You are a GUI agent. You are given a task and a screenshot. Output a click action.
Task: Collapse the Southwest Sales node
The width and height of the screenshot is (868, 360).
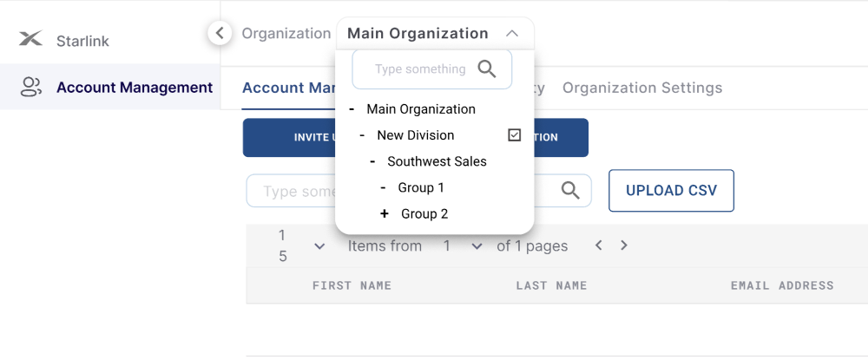pyautogui.click(x=372, y=161)
